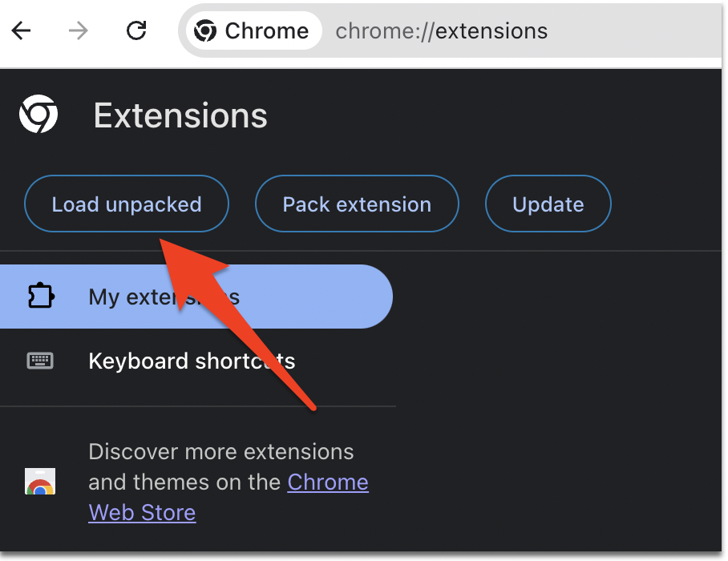728x561 pixels.
Task: Click the browser back arrow
Action: click(21, 31)
